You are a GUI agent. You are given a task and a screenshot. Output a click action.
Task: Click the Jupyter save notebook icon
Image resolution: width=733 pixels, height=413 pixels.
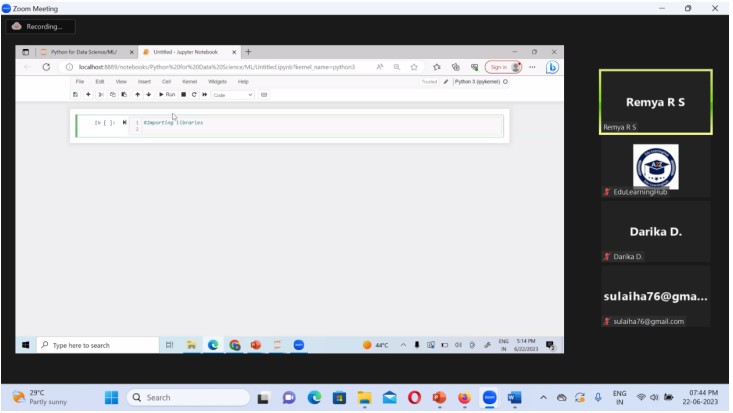point(75,94)
